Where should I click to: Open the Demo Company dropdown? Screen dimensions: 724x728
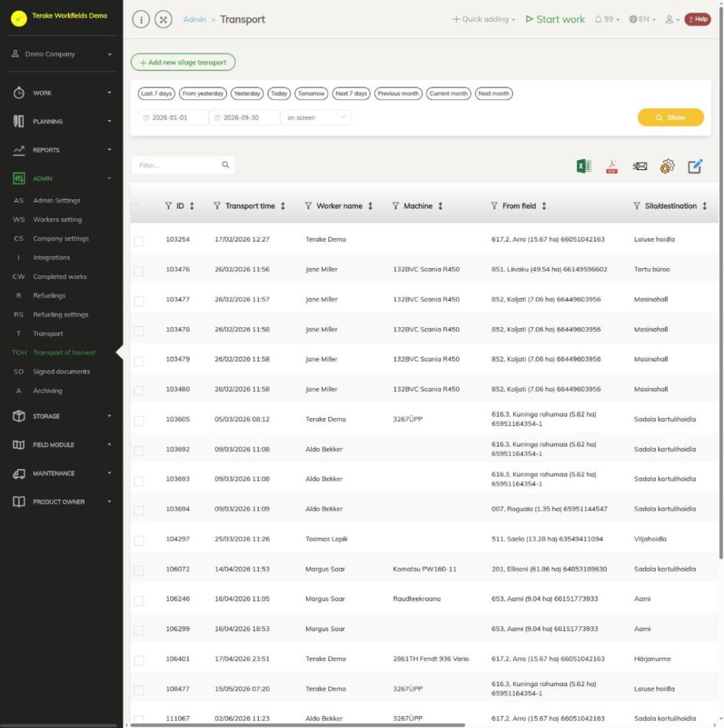(62, 54)
